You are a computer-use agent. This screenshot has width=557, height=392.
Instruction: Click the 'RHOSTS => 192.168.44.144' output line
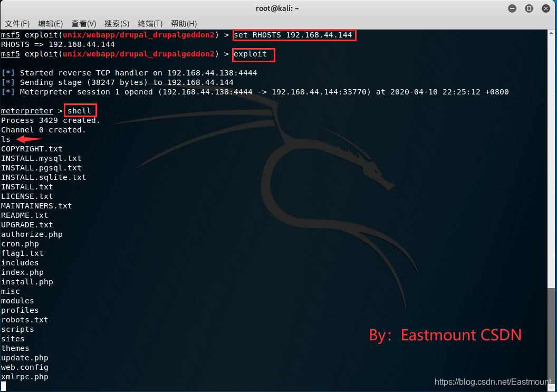coord(58,44)
